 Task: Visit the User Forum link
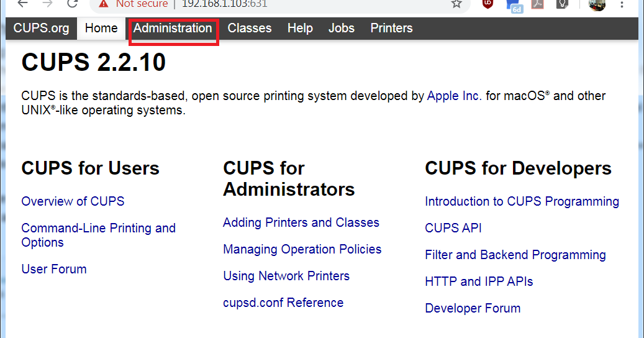(x=54, y=269)
